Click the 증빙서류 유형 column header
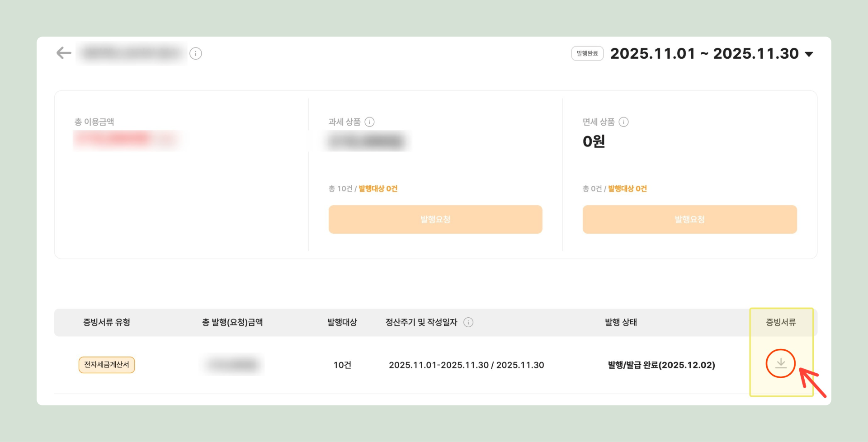868x442 pixels. pyautogui.click(x=107, y=322)
